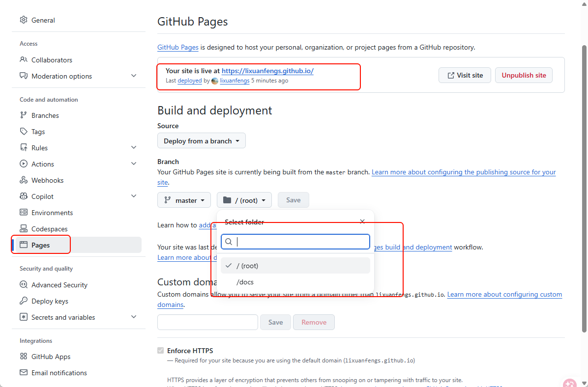Open the https://lixuanfengs.github.io/ link
The width and height of the screenshot is (588, 387).
tap(267, 71)
